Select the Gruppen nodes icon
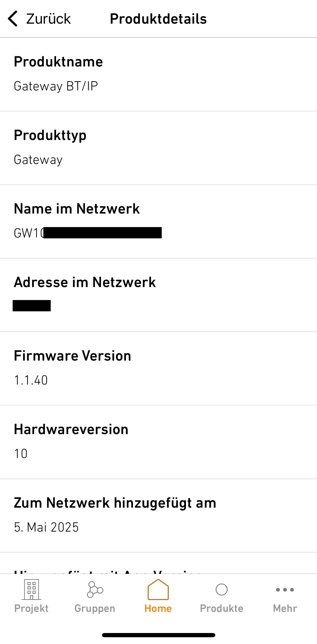317x644 pixels. [x=95, y=589]
